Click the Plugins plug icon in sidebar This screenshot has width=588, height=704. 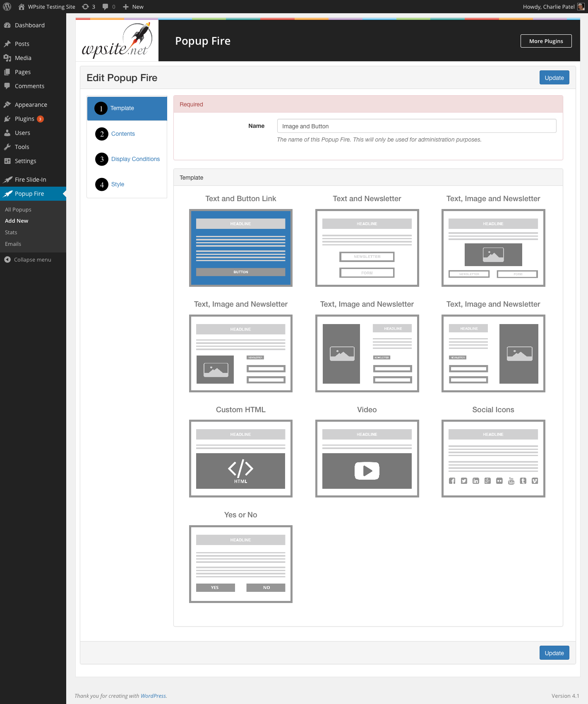(7, 119)
